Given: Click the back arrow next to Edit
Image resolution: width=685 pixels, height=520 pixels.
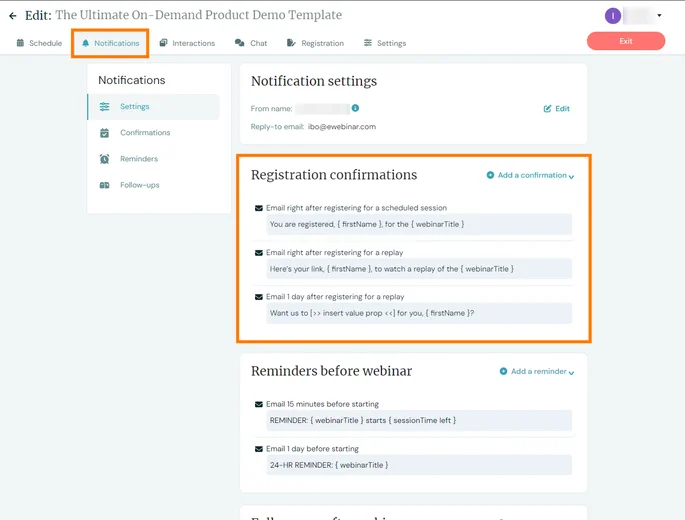Looking at the screenshot, I should coord(13,16).
